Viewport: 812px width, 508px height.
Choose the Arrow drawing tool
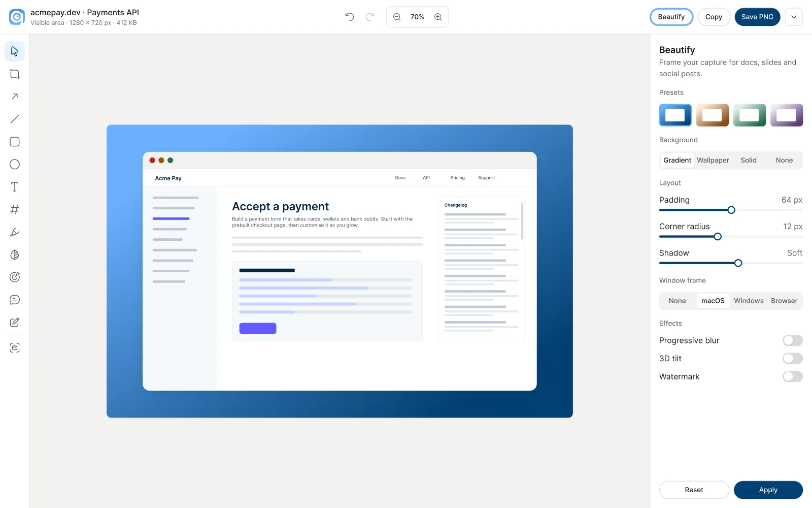coord(15,97)
